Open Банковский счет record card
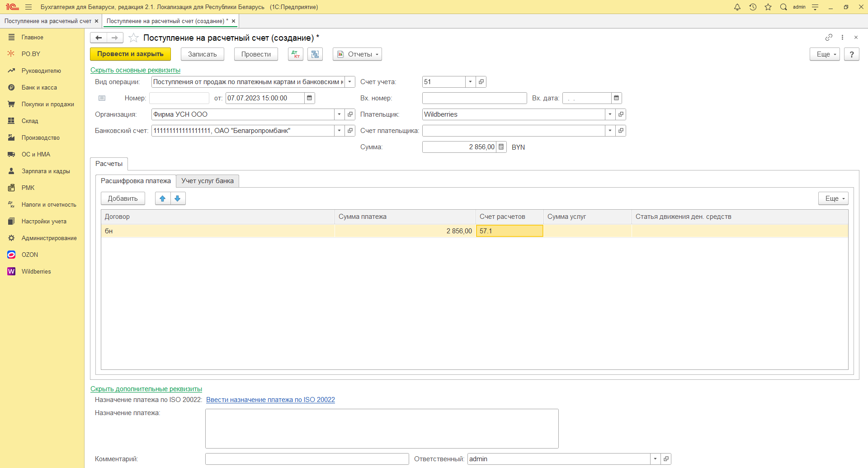 click(x=350, y=131)
